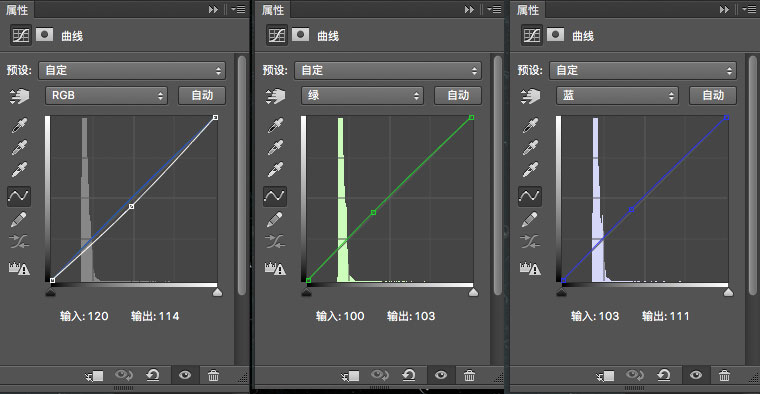This screenshot has width=760, height=394.
Task: Select edit-points curve tool in green panel
Action: [x=275, y=196]
